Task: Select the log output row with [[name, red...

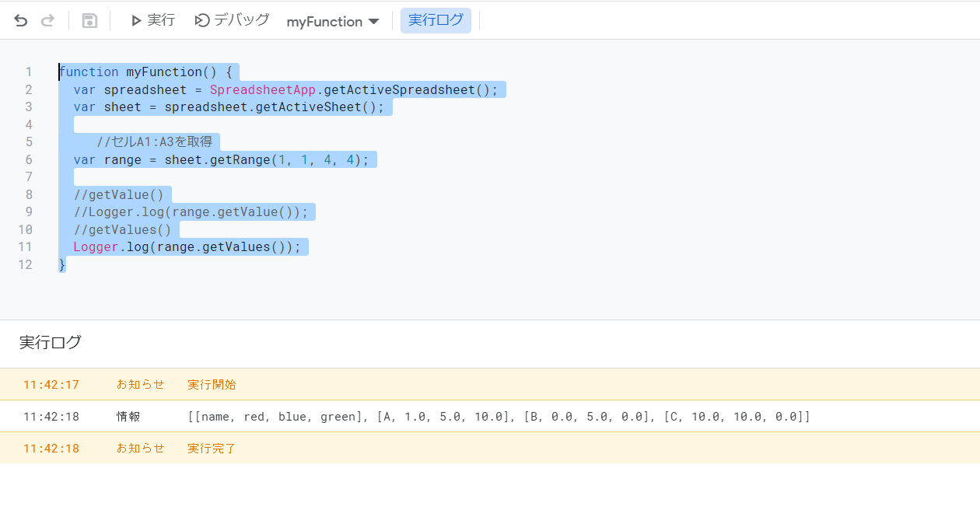Action: [x=490, y=417]
